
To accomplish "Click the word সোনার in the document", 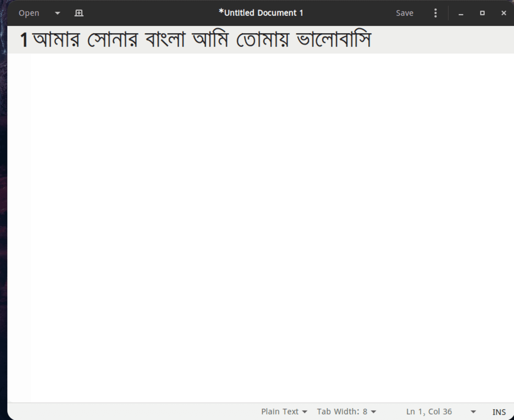I will coord(113,39).
